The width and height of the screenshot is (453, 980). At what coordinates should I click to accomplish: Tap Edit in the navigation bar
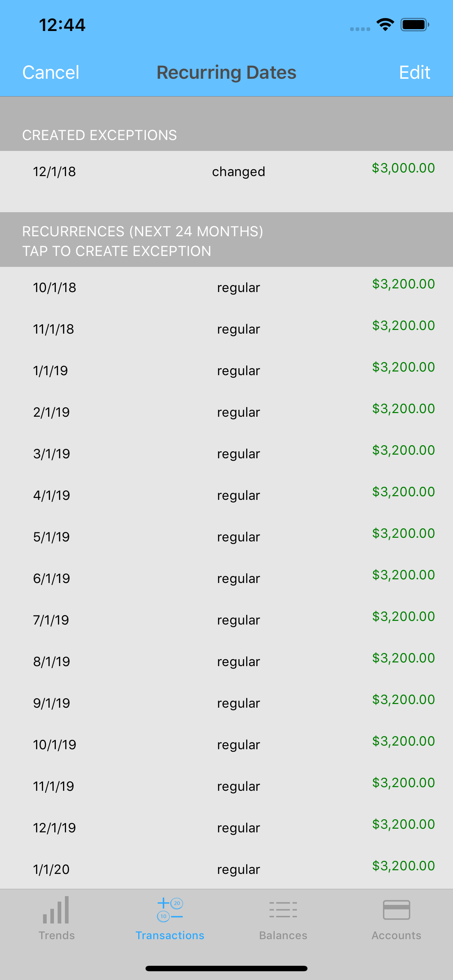(x=415, y=72)
